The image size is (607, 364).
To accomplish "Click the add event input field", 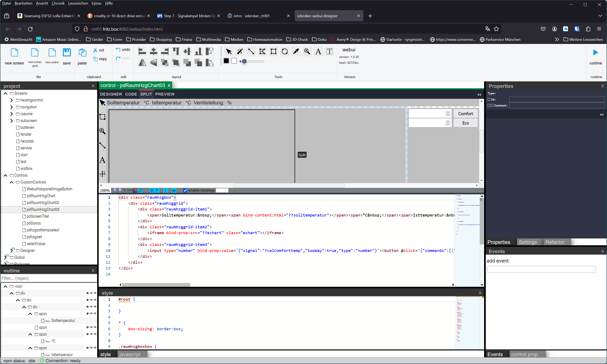I will click(541, 269).
